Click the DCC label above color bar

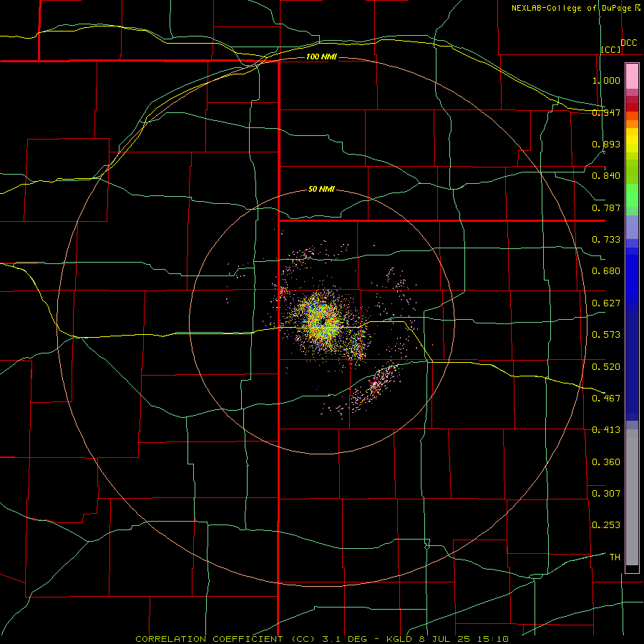pyautogui.click(x=628, y=43)
